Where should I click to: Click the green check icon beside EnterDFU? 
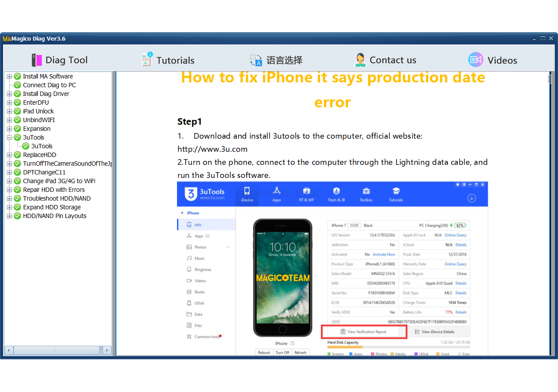click(x=17, y=102)
